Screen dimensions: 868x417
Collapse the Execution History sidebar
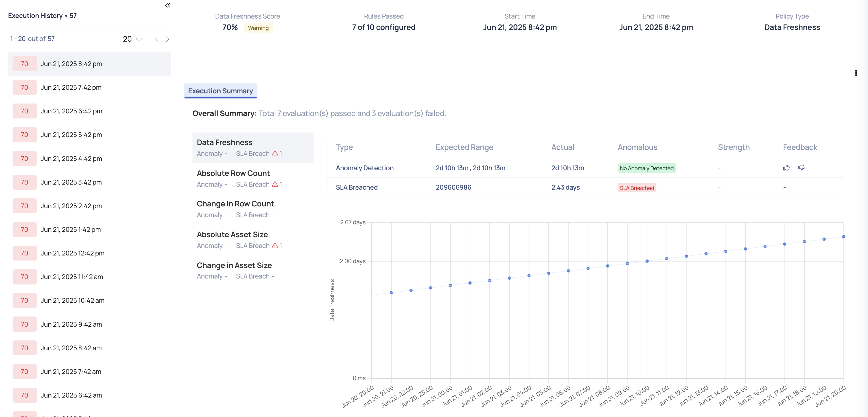(168, 5)
